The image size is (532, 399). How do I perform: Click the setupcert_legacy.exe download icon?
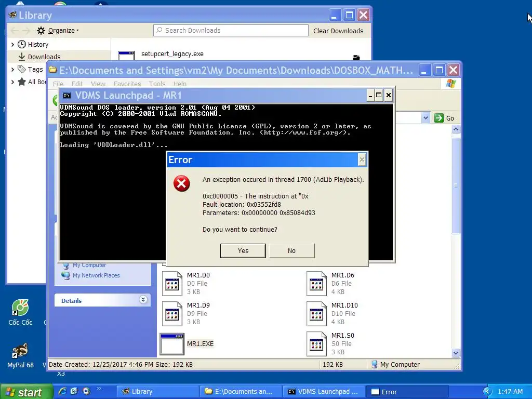[x=126, y=56]
